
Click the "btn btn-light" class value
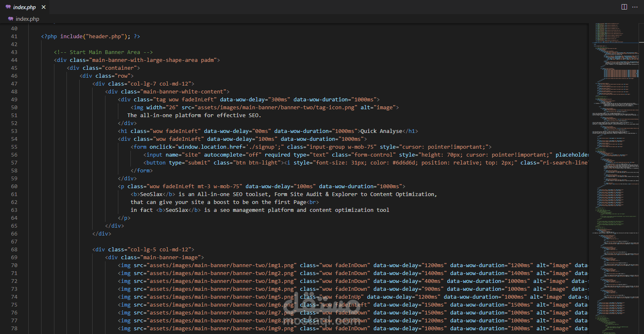(x=258, y=162)
